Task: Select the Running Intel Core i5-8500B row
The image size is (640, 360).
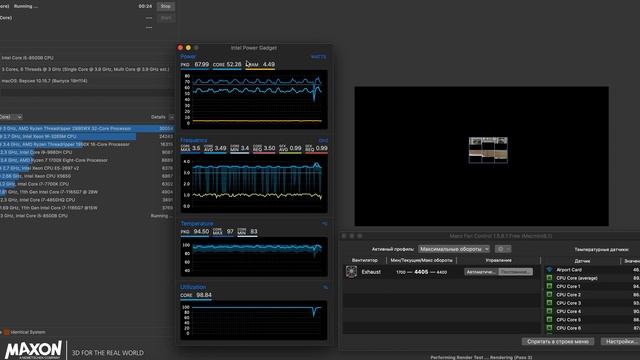Action: point(87,216)
